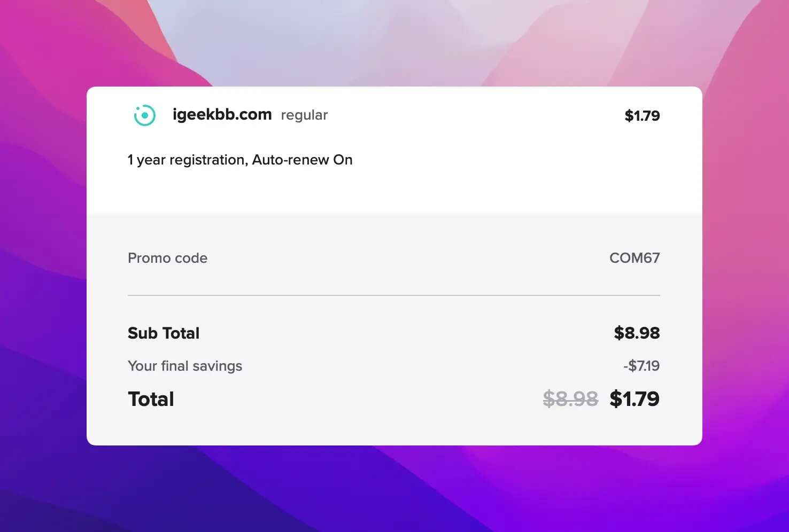Viewport: 789px width, 532px height.
Task: Click the blank gray space between Promo code and COM67
Action: click(408, 258)
